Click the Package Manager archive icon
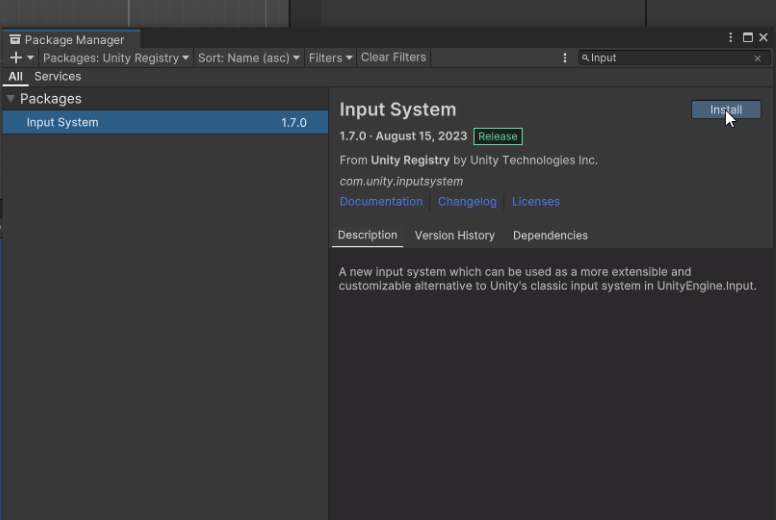This screenshot has height=520, width=776. 15,40
